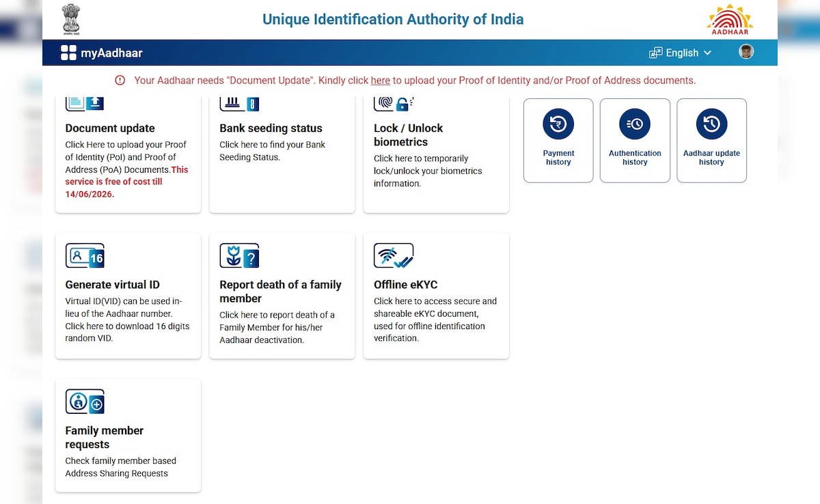Open the Authentication history card

pyautogui.click(x=635, y=141)
